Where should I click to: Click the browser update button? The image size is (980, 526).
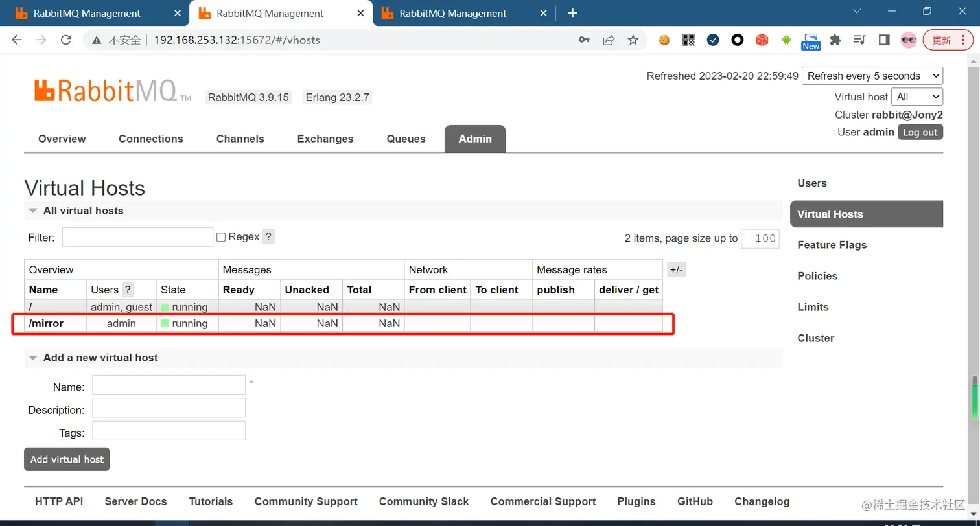948,40
